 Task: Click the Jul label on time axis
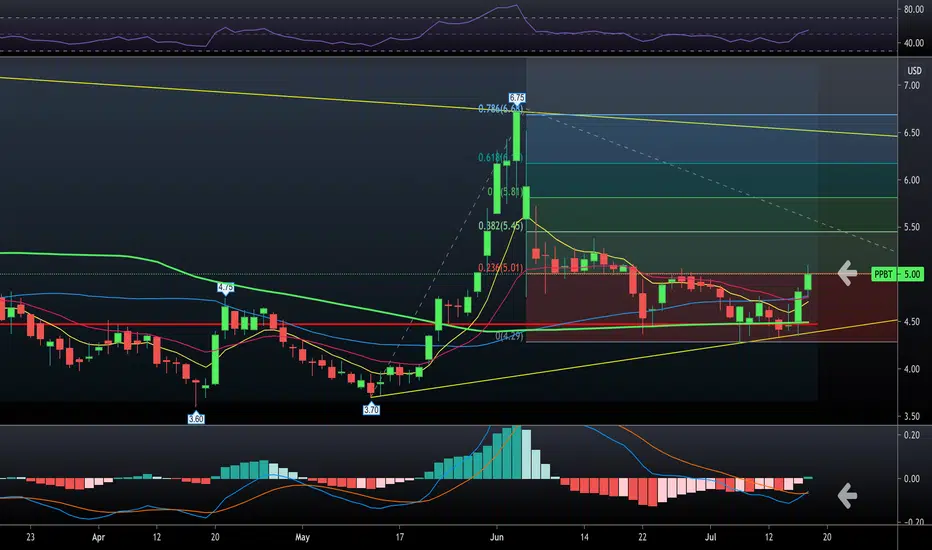click(x=711, y=537)
